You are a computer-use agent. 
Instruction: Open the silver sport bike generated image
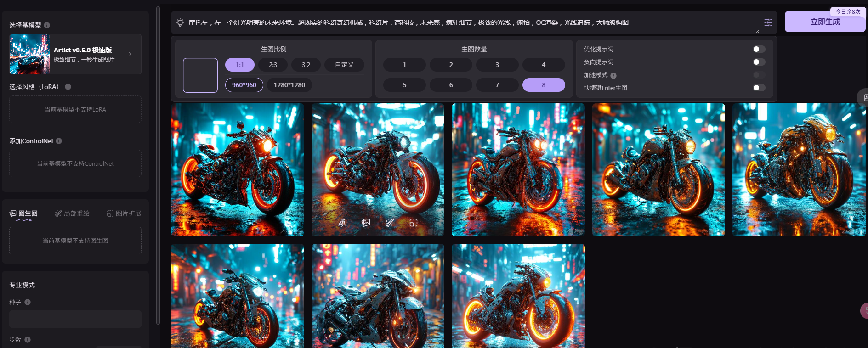coord(378,296)
